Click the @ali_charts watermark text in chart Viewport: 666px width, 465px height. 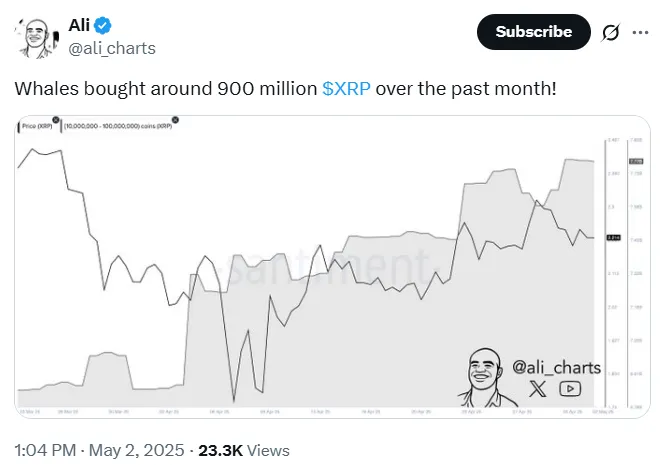(x=556, y=367)
